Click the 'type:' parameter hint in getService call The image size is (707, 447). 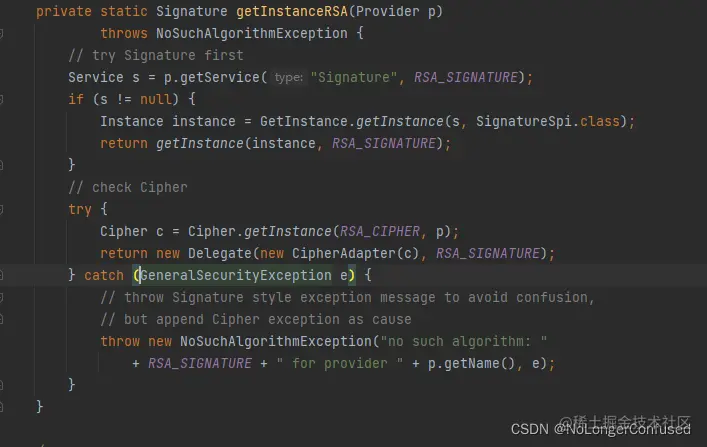[289, 78]
